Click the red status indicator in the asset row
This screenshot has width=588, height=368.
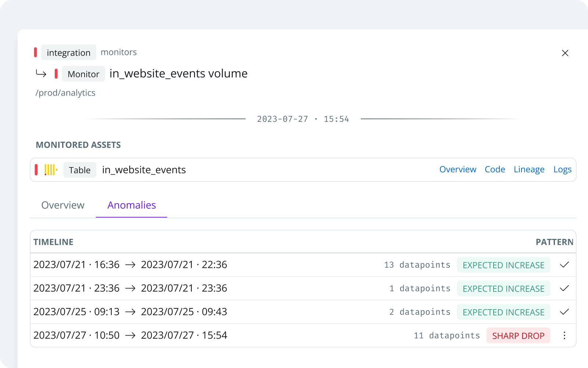36,170
